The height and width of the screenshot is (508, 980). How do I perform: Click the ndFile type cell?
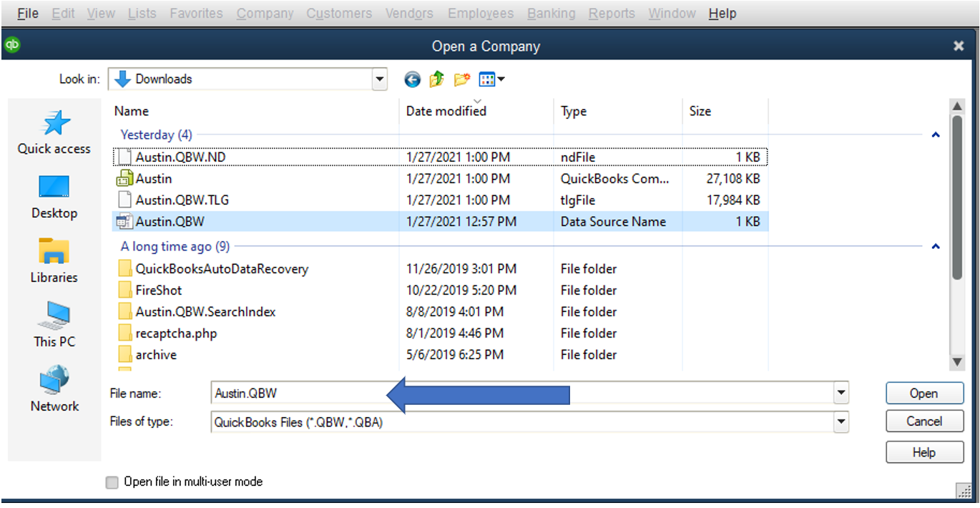tap(578, 157)
